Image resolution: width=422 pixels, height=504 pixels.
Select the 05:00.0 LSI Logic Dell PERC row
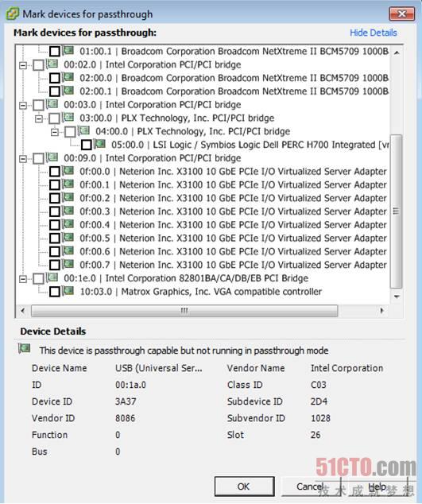click(250, 145)
